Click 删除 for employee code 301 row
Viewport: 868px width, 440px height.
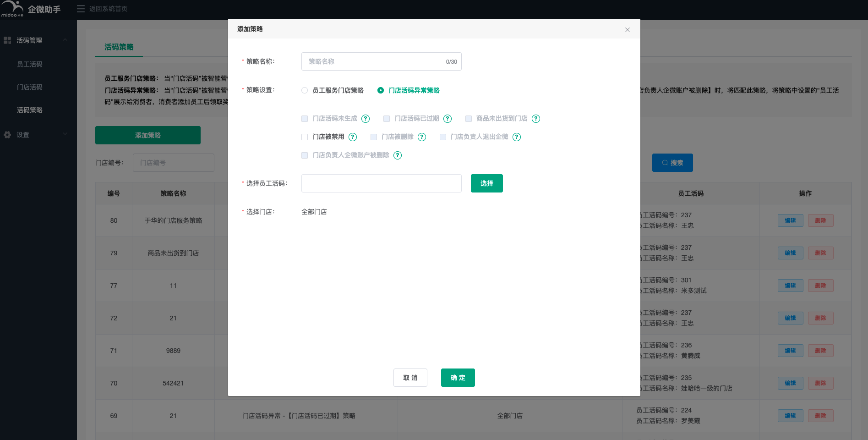pyautogui.click(x=821, y=286)
